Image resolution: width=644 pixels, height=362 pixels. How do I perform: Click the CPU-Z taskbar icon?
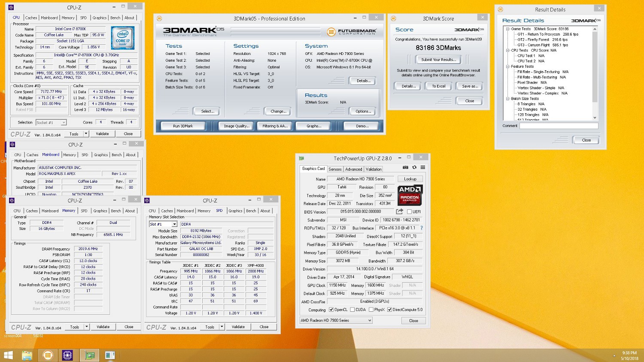tap(67, 355)
